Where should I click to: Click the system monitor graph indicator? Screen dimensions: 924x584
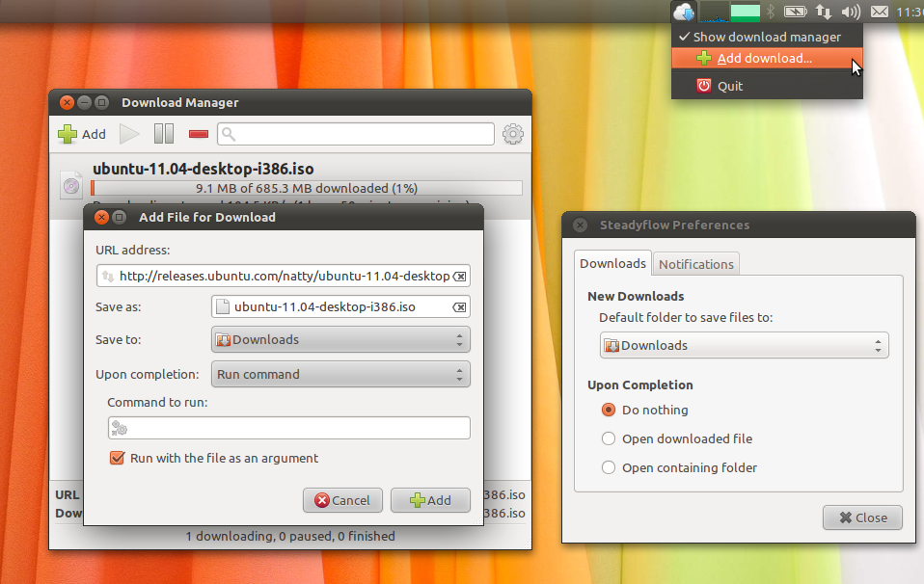coord(714,12)
